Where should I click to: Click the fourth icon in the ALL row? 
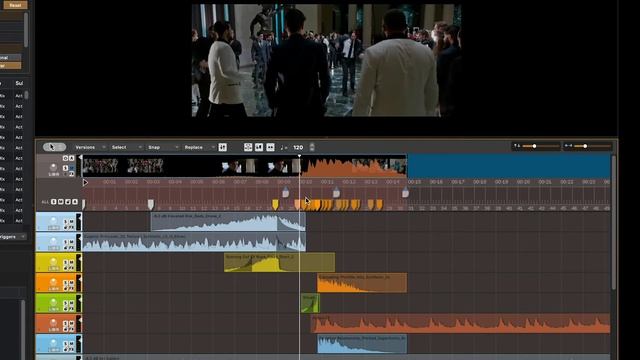tap(74, 202)
